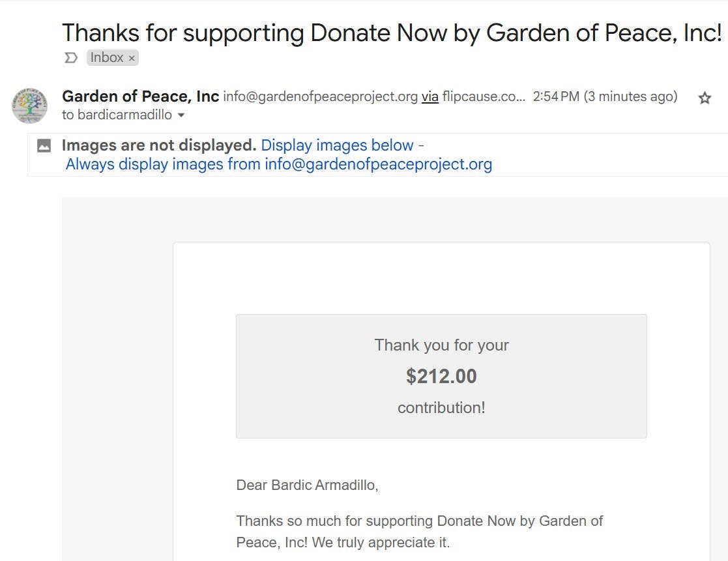728x561 pixels.
Task: Click the flipcause.co… mailing domain
Action: coord(483,97)
